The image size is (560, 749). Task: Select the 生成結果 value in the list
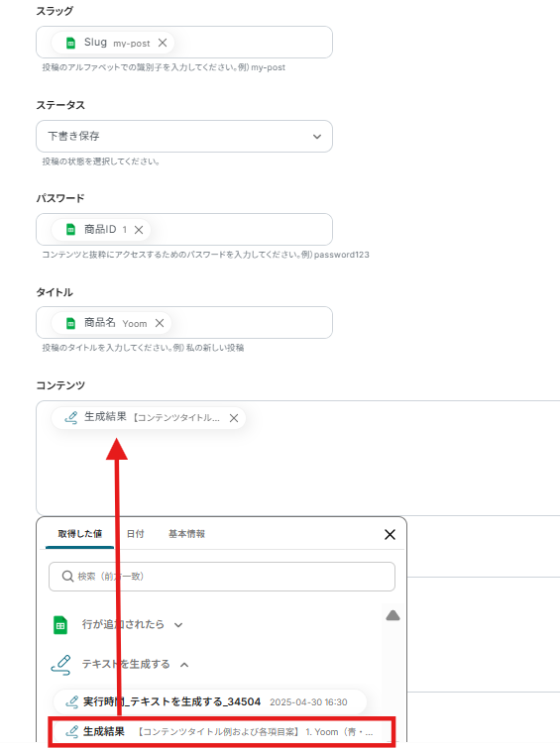[222, 731]
